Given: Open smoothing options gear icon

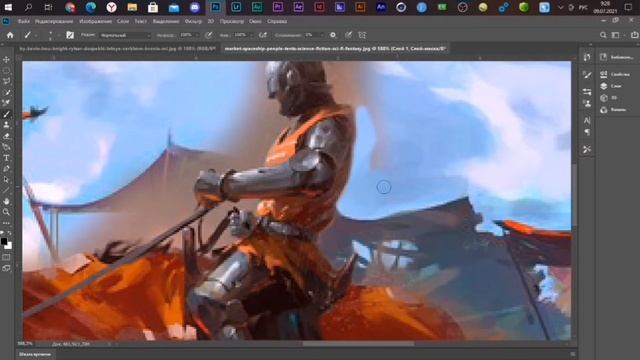Looking at the screenshot, I should (x=333, y=35).
